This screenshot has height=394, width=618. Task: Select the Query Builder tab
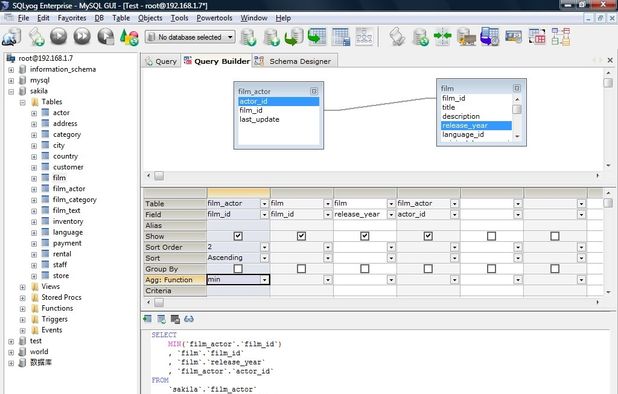216,61
